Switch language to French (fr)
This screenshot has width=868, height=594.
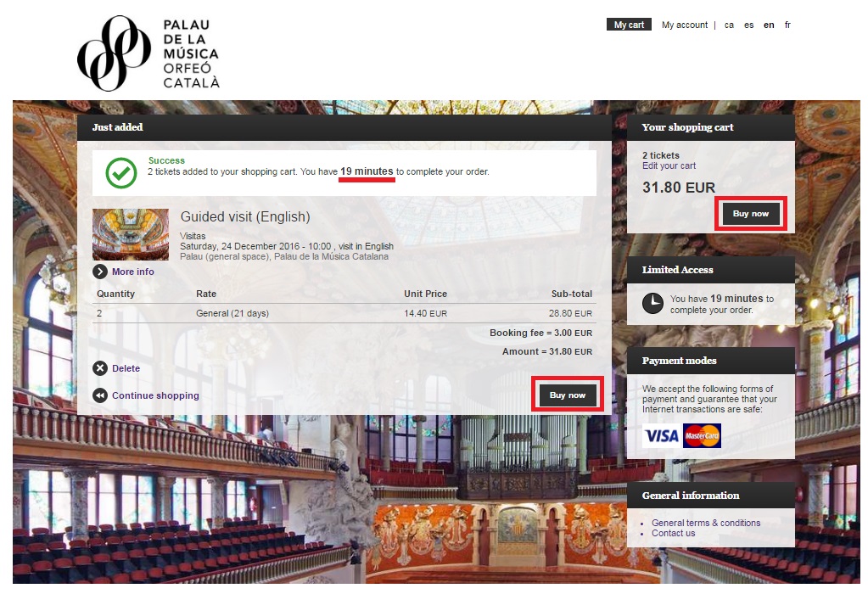tap(787, 25)
